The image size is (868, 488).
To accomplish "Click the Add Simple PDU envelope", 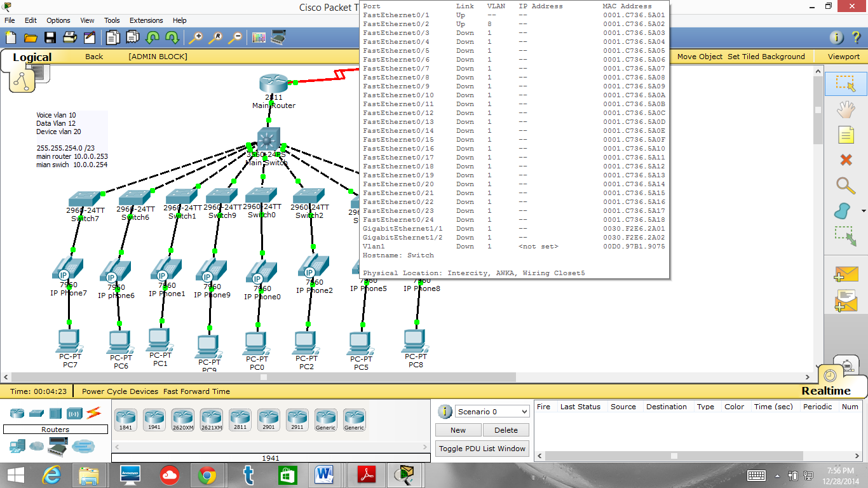I will click(x=846, y=274).
